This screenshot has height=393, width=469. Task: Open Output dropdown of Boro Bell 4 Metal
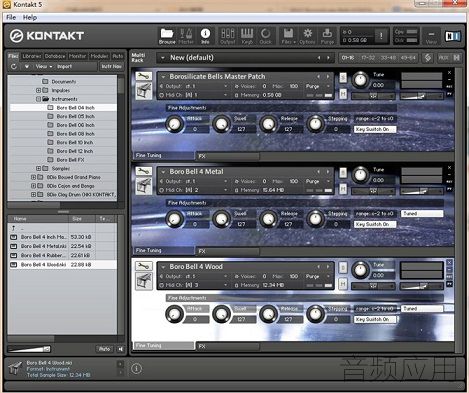point(193,181)
